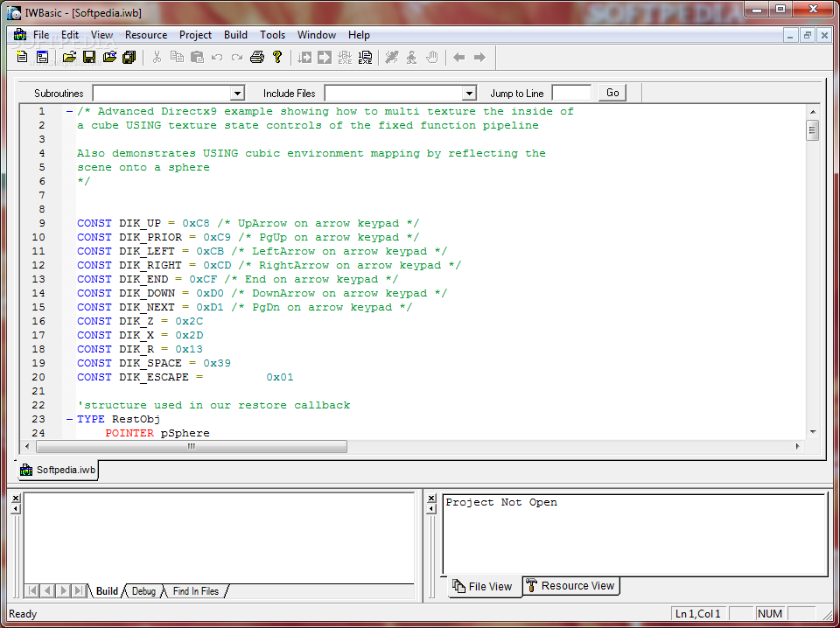Viewport: 840px width, 628px height.
Task: Open the Tools menu
Action: [x=273, y=35]
